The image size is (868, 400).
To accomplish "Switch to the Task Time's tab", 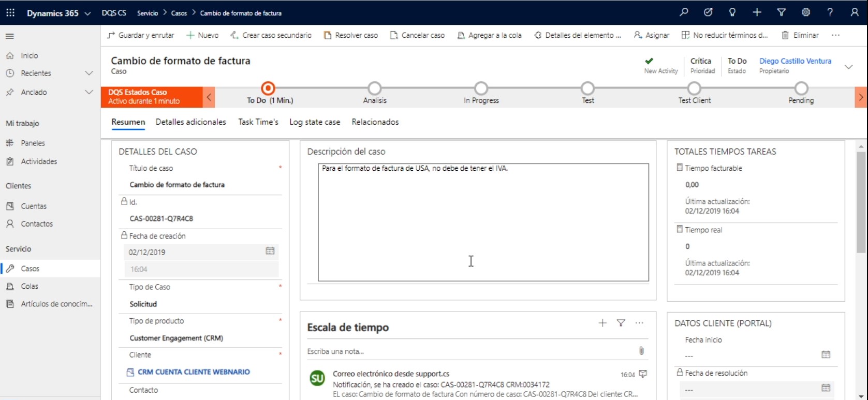I will (258, 122).
